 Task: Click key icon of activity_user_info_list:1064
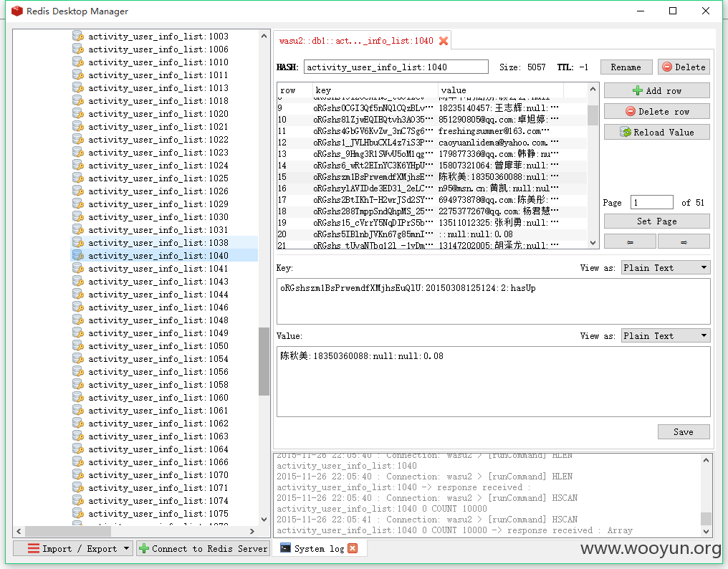(78, 449)
